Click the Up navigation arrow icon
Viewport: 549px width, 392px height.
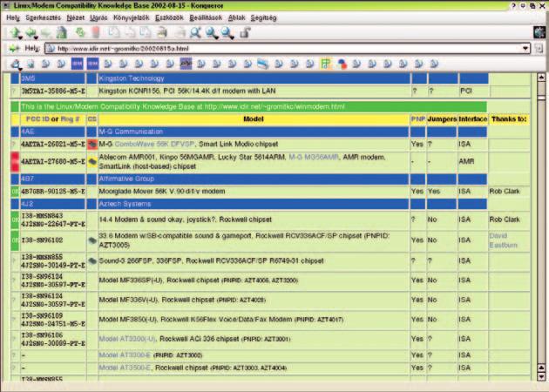[15, 32]
